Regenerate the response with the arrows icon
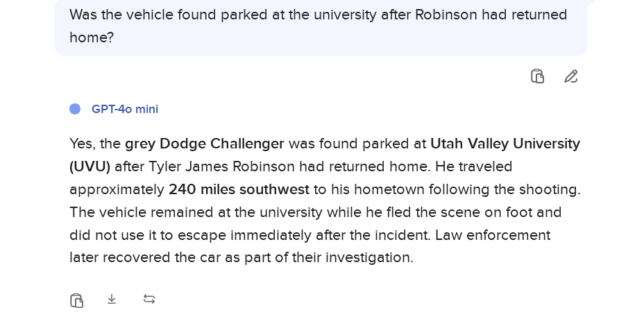 click(x=149, y=299)
